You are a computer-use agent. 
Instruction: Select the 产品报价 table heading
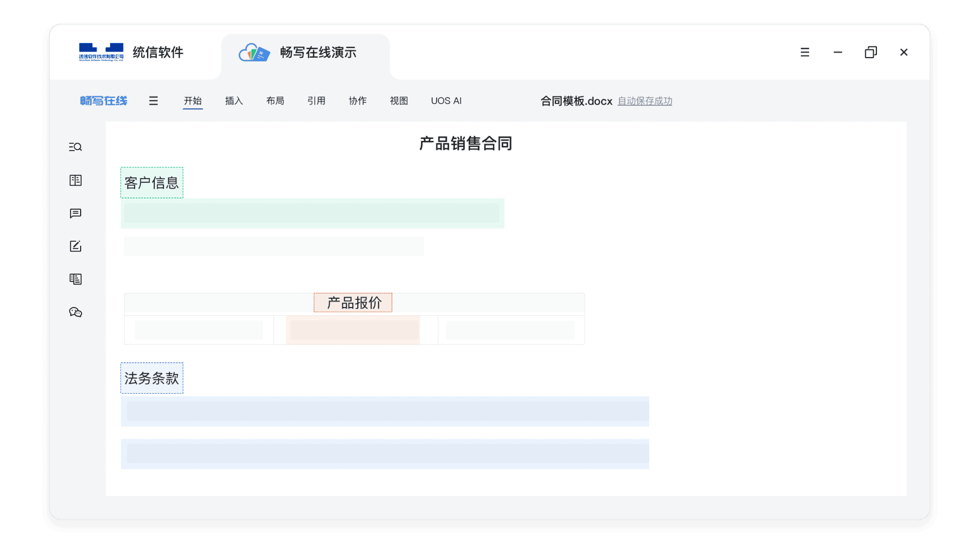353,302
